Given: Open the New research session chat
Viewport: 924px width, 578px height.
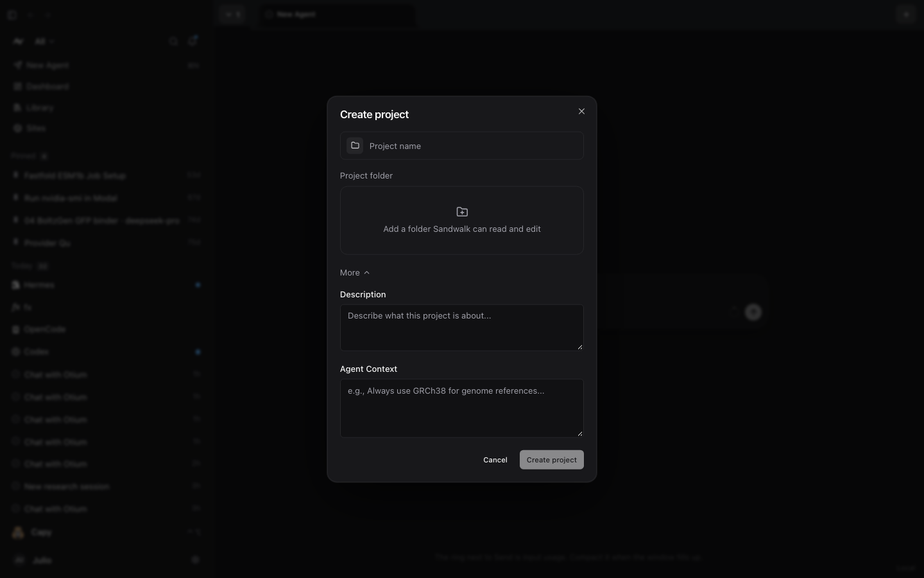Looking at the screenshot, I should click(x=106, y=487).
